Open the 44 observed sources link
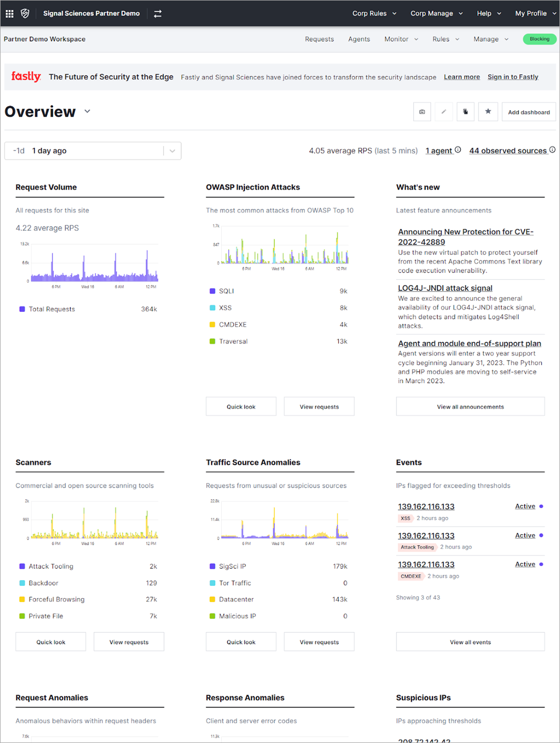 point(508,151)
